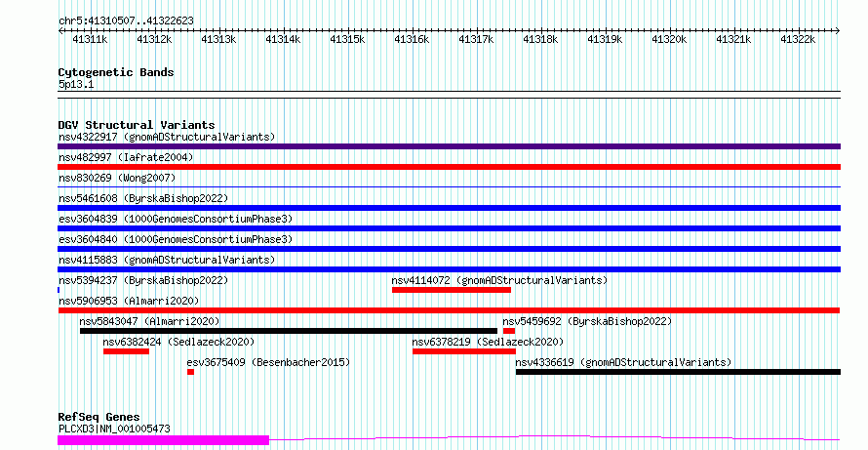868x450 pixels.
Task: Select the nsv4114072 gnomAD red bar
Action: pos(452,290)
